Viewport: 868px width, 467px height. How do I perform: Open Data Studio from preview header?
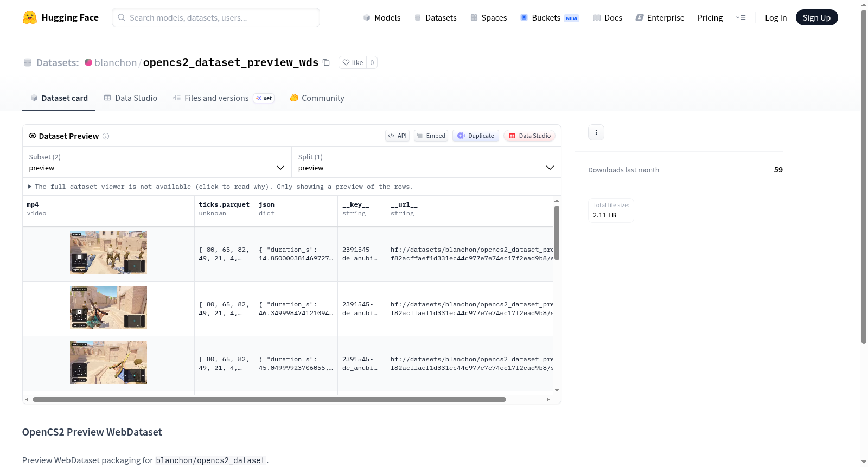click(x=529, y=136)
